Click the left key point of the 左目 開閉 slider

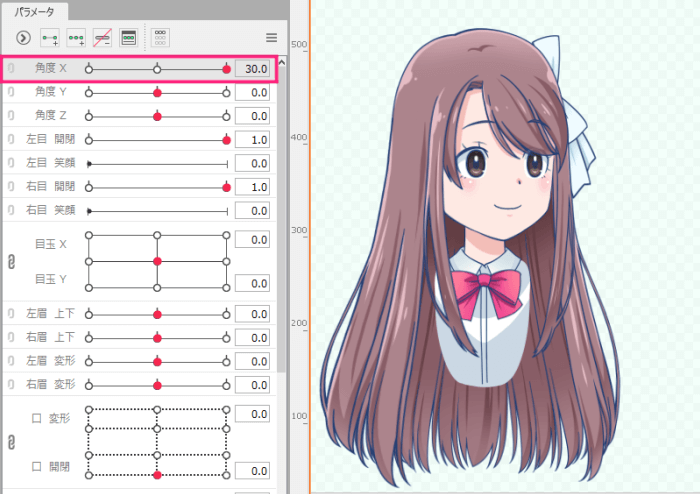click(89, 140)
